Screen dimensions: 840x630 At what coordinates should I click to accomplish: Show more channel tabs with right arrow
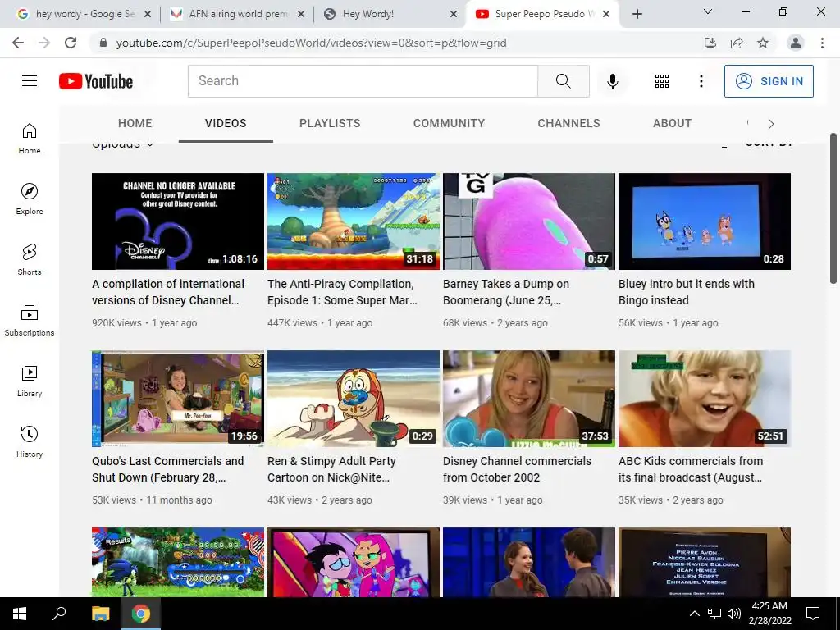pos(771,124)
